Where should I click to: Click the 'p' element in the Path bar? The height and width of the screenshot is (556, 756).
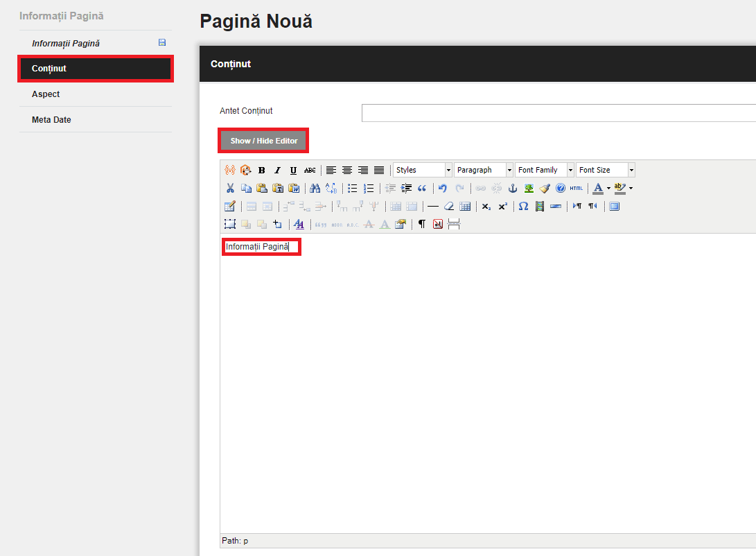tap(246, 541)
